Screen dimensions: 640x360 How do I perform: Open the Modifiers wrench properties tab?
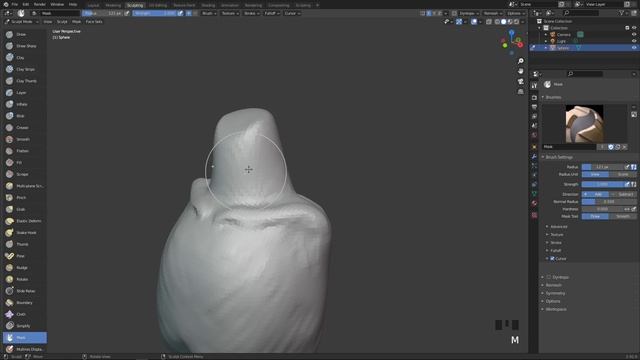(534, 156)
